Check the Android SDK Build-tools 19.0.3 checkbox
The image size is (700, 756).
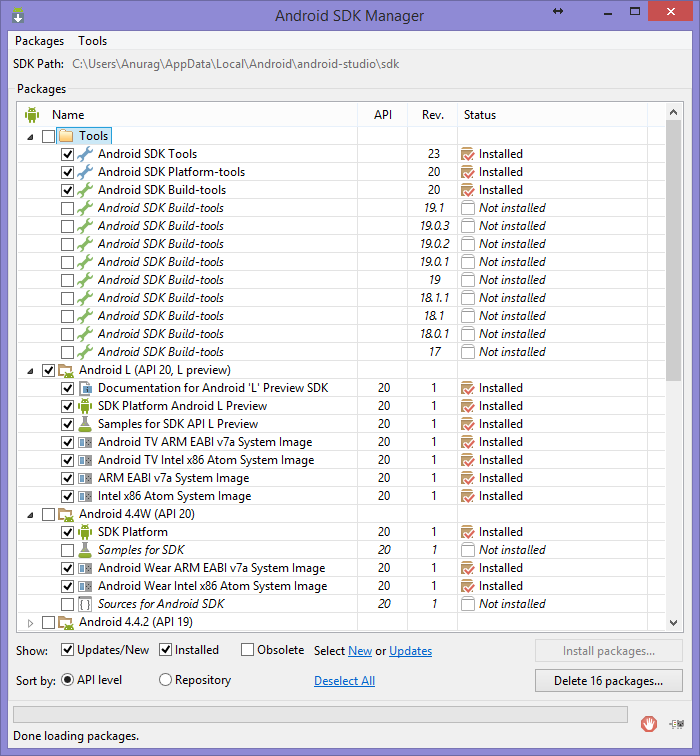coord(67,226)
